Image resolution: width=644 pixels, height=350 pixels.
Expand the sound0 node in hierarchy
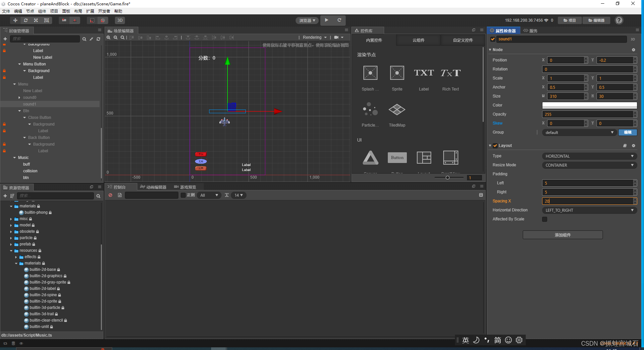point(19,98)
